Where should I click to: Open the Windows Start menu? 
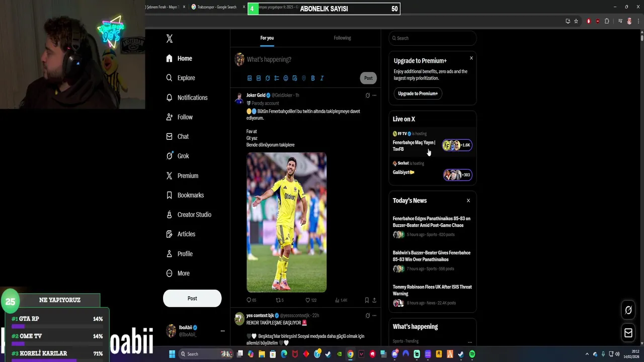click(x=172, y=354)
